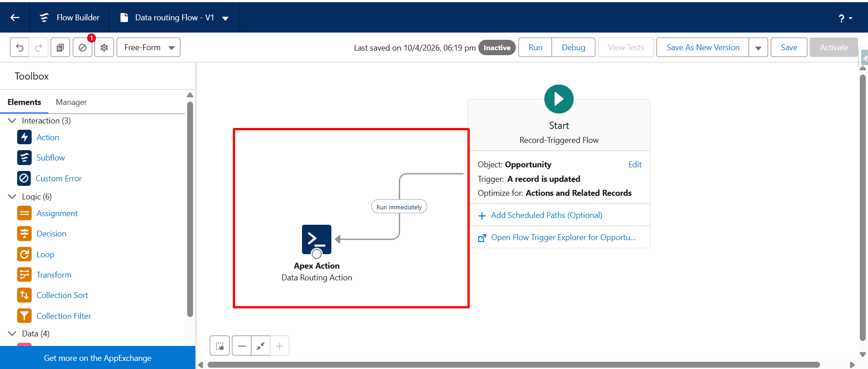868x369 pixels.
Task: Click the Collection Sort element label
Action: pyautogui.click(x=62, y=295)
